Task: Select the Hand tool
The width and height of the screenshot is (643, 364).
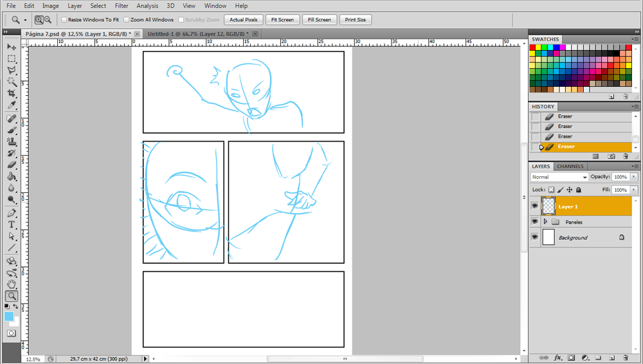Action: pos(12,284)
